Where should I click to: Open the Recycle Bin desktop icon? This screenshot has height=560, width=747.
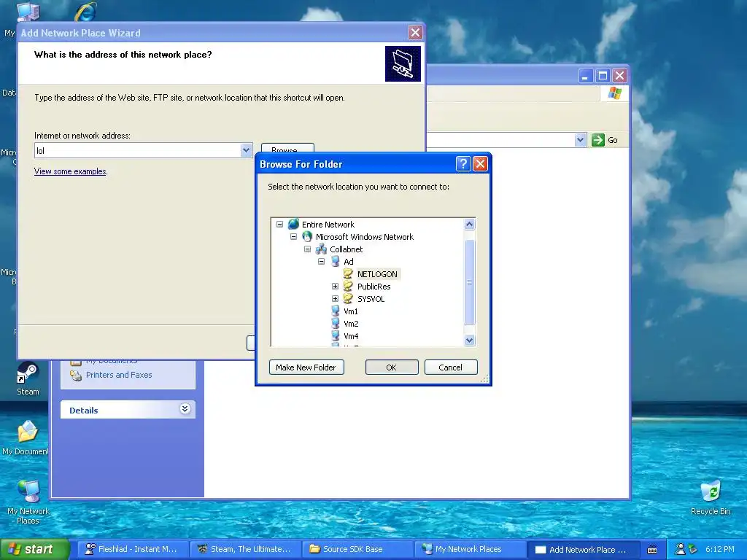pos(711,498)
